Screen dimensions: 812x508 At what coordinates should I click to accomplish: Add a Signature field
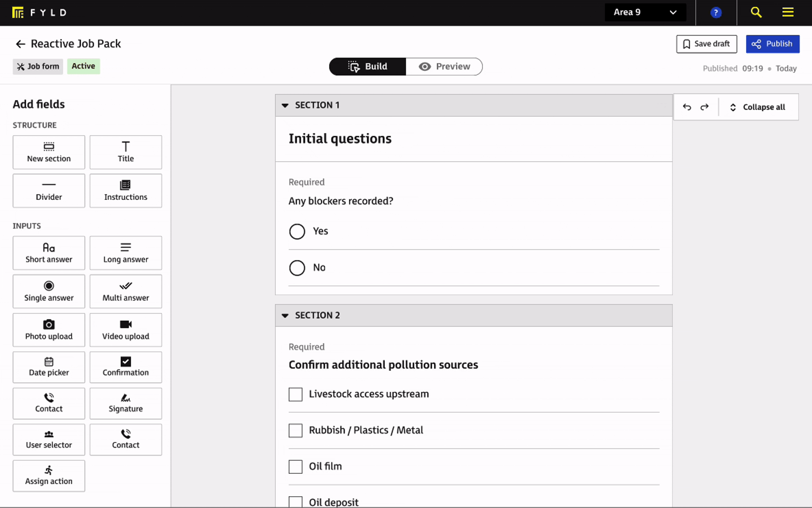click(x=126, y=403)
